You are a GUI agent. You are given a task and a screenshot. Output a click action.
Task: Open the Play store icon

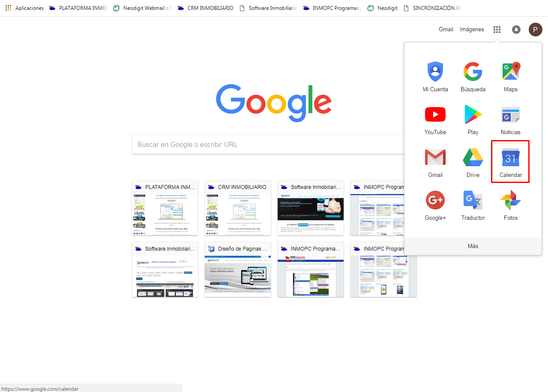coord(473,120)
